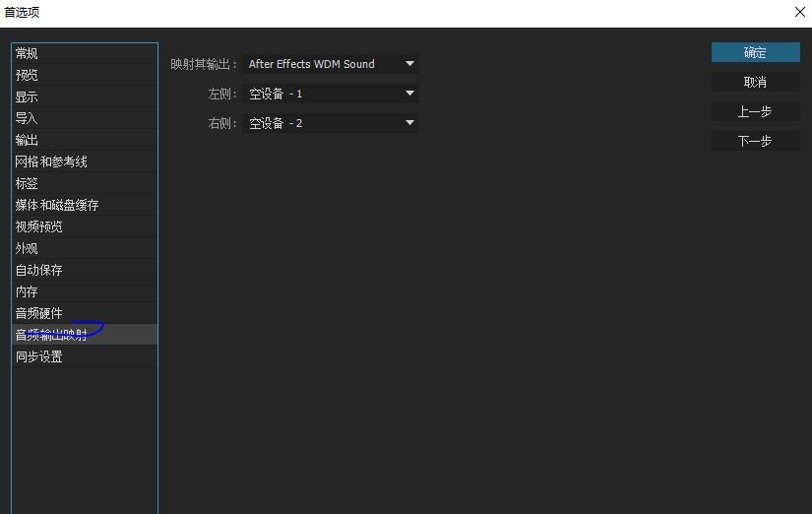Open the 导入 preferences section
This screenshot has width=812, height=514.
(x=85, y=119)
